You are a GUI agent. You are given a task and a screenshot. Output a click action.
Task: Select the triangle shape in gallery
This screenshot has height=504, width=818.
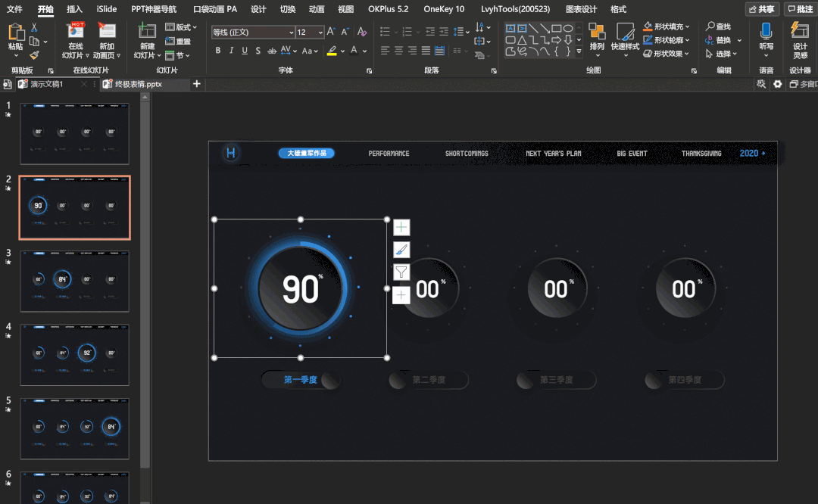(522, 39)
